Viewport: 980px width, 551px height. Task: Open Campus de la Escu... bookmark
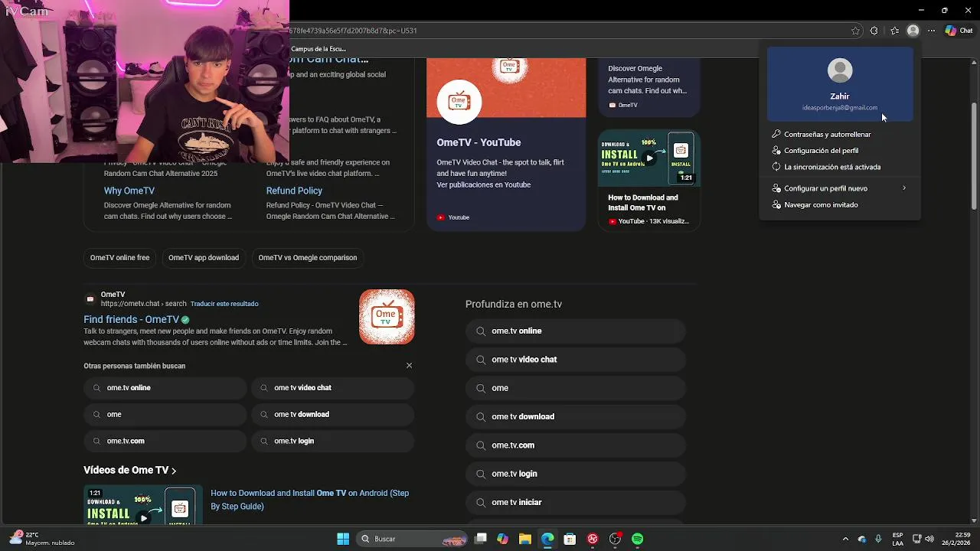[318, 49]
